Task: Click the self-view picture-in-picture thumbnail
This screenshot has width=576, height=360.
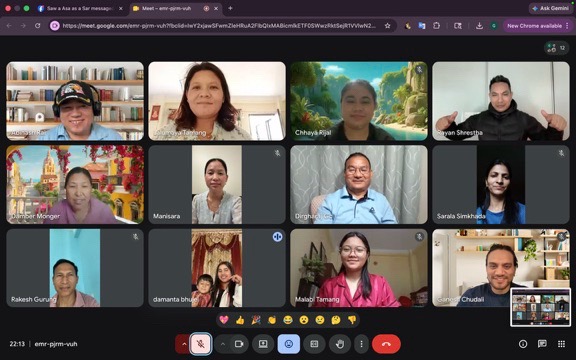Action: (540, 307)
